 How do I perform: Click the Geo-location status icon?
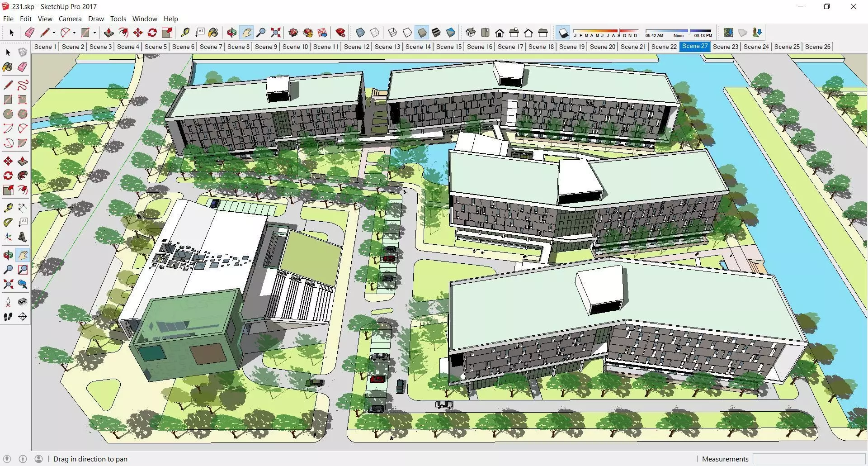(7, 459)
